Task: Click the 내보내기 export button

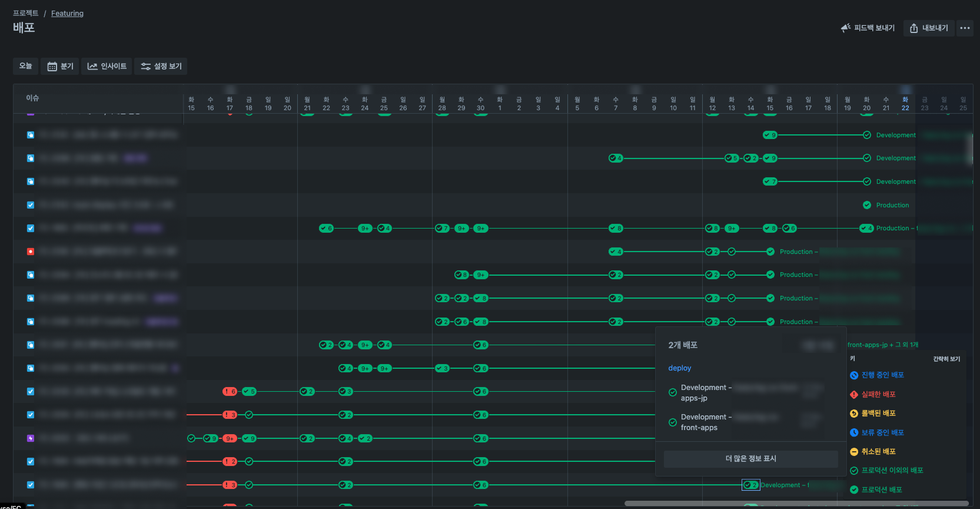Action: click(x=929, y=28)
